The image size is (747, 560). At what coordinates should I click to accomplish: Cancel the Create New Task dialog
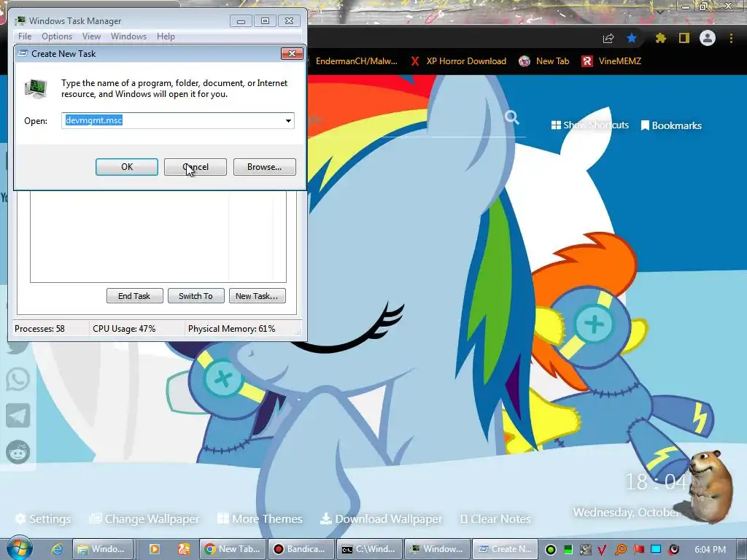pyautogui.click(x=196, y=167)
